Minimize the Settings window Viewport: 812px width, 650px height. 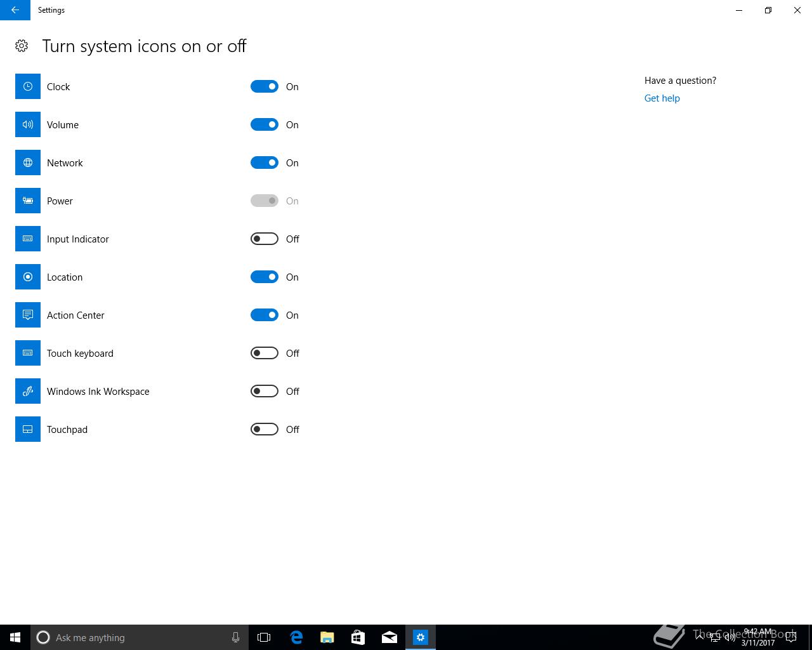pyautogui.click(x=739, y=10)
